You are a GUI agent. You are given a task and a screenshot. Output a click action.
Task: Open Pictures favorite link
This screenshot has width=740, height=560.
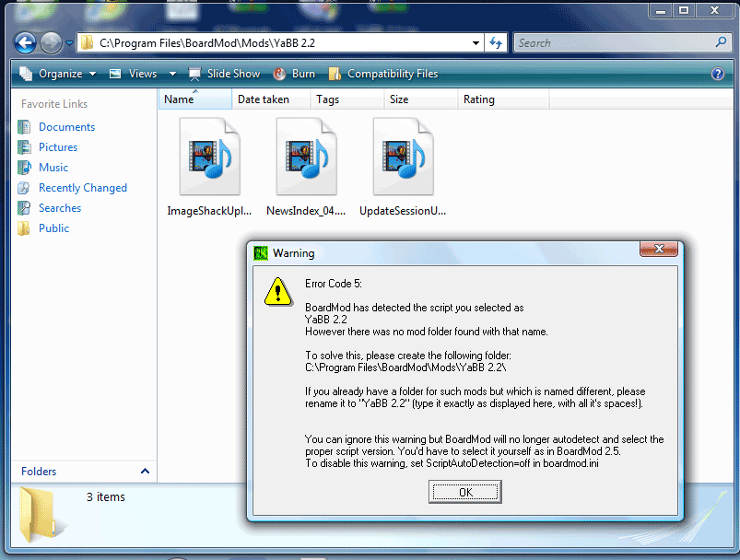[58, 147]
